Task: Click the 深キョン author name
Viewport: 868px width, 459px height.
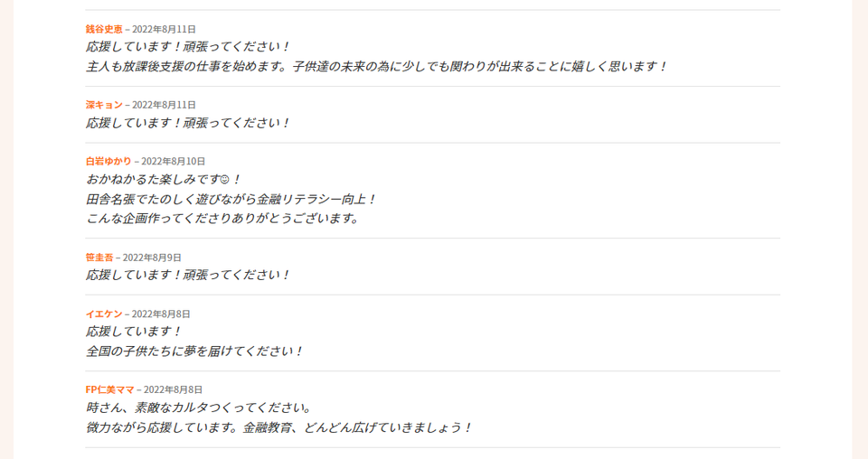Action: tap(104, 105)
